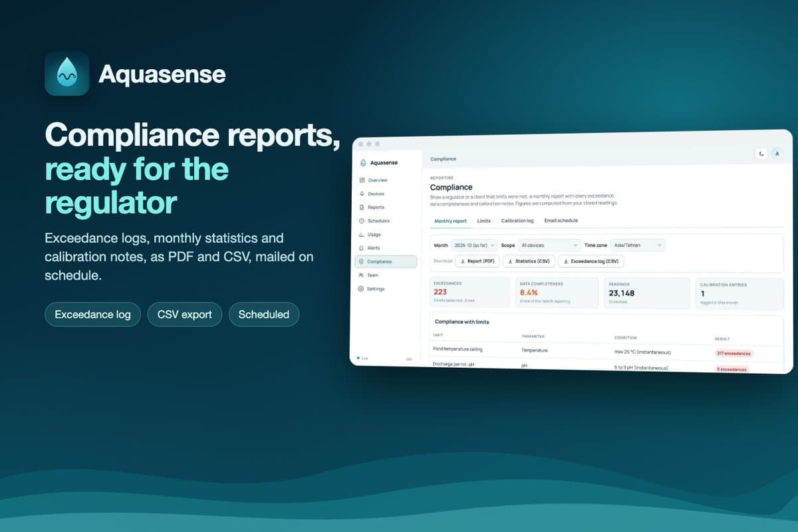Click the max 26 °C condition cell
This screenshot has height=532, width=798.
(x=642, y=351)
